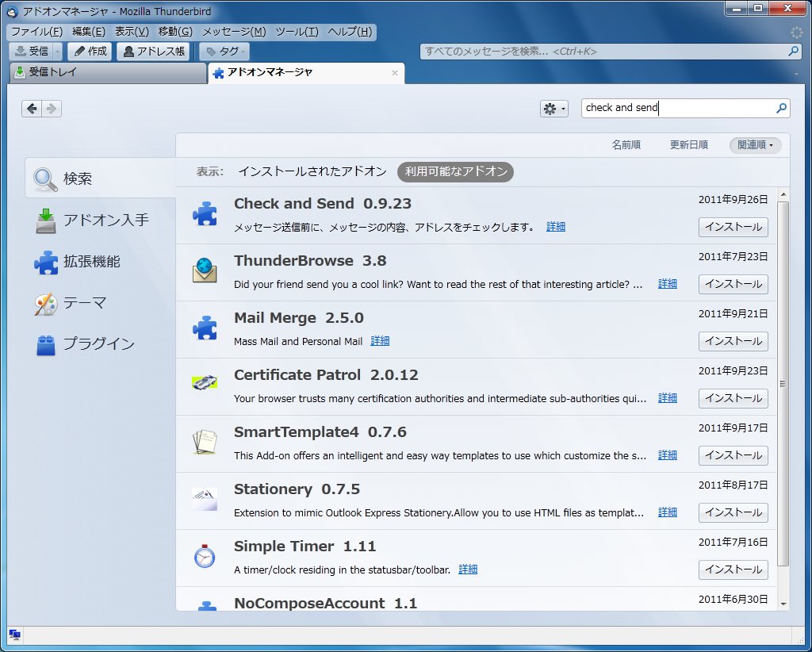Install the Stationery add-on
This screenshot has height=652, width=812.
point(733,512)
